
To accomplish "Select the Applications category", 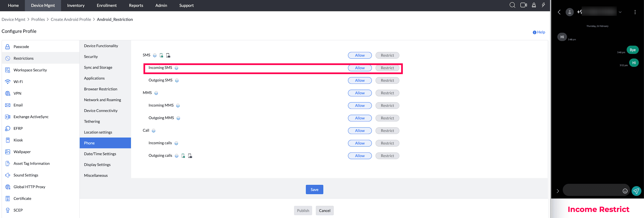I will pyautogui.click(x=105, y=78).
